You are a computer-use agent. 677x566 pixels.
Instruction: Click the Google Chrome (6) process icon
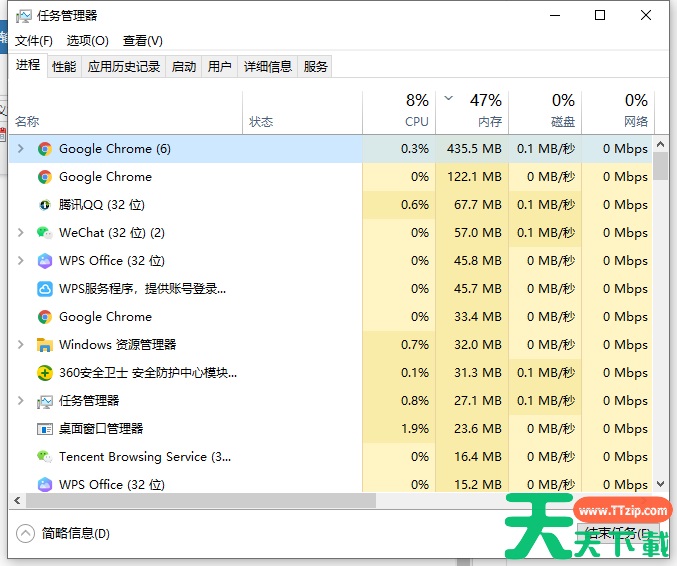(45, 149)
